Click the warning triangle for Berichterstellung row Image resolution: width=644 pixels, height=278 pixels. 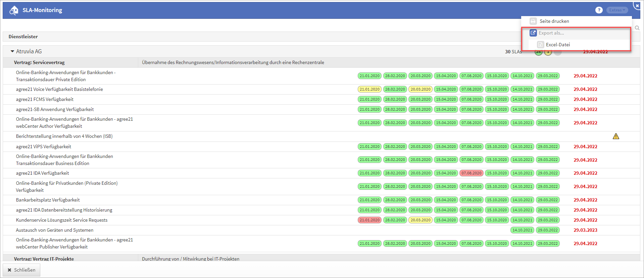pos(616,136)
